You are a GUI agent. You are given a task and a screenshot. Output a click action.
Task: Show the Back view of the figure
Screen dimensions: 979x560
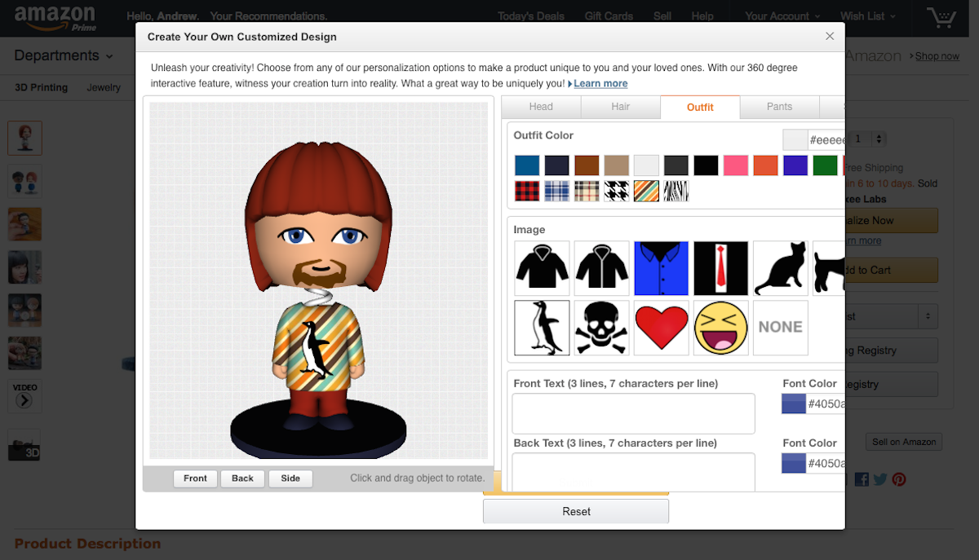click(x=242, y=478)
